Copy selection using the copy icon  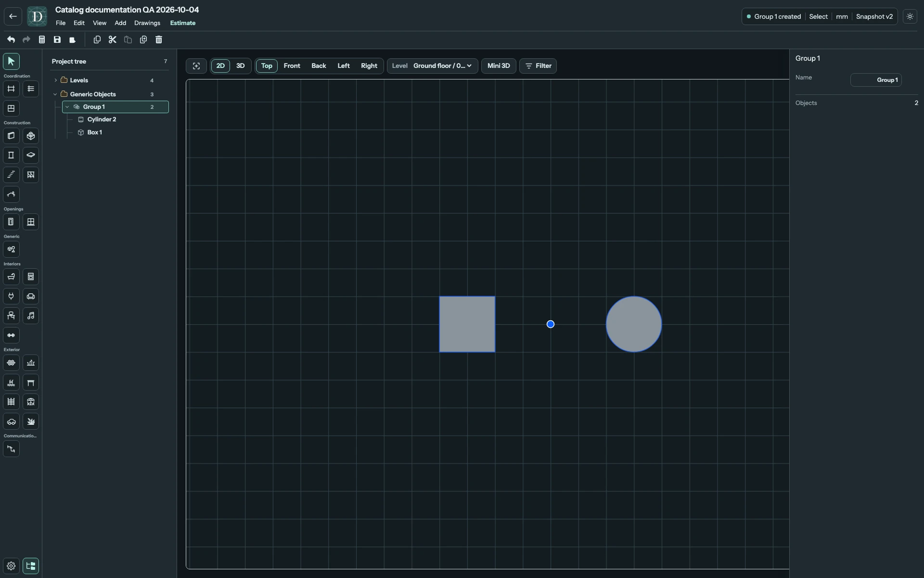click(x=97, y=39)
